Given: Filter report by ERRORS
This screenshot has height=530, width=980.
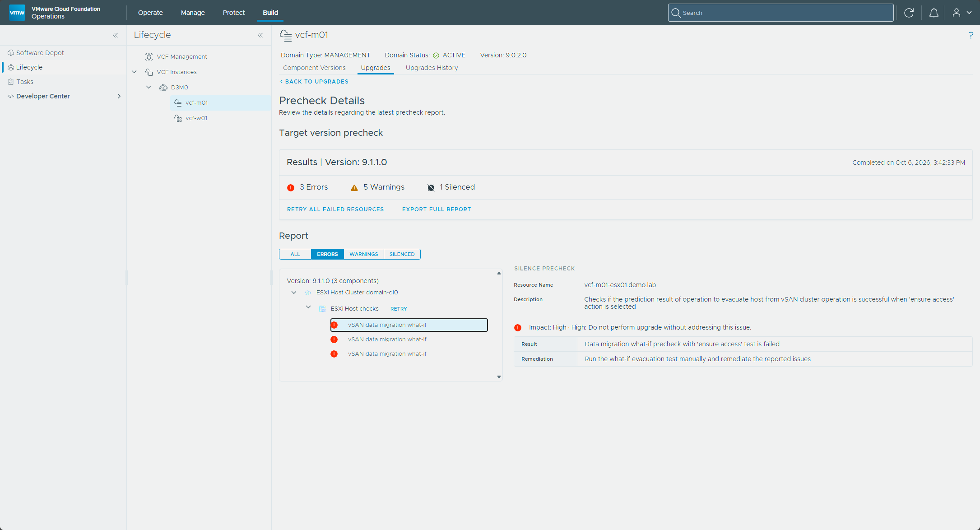Looking at the screenshot, I should (x=327, y=254).
